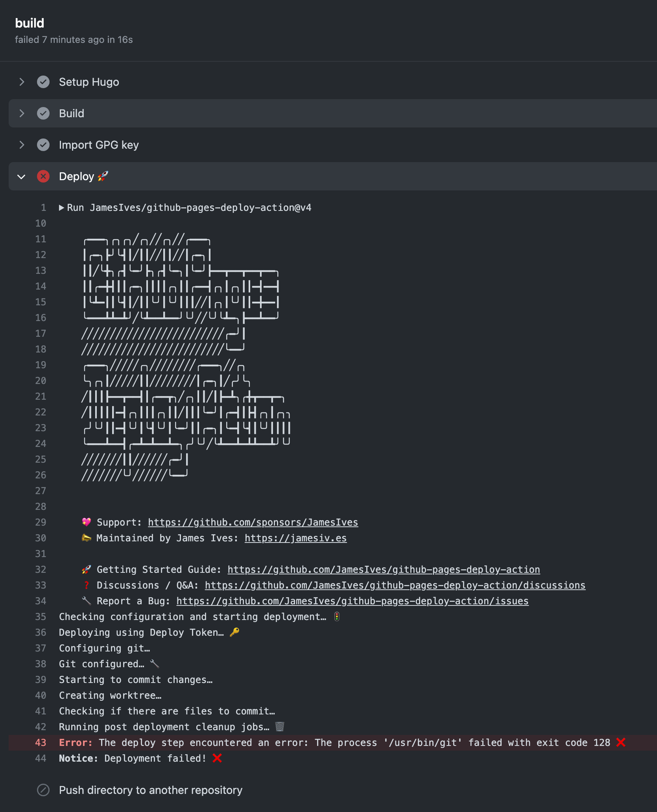
Task: Select the Deploy step label
Action: [76, 176]
